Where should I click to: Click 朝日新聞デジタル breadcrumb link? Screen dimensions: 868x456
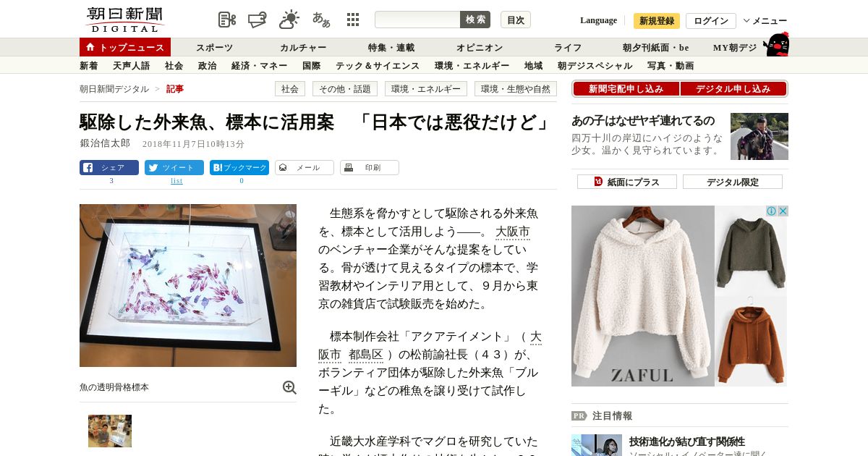[114, 89]
